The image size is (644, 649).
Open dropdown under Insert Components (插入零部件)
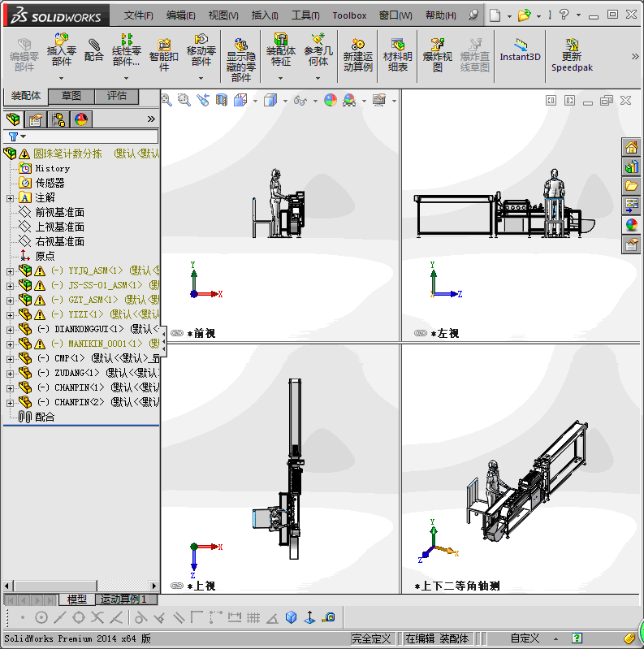tap(61, 78)
